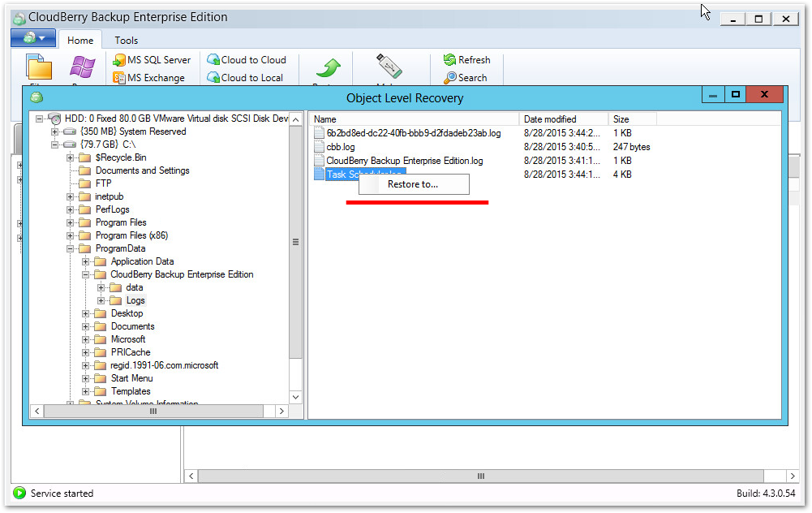Click the green Service started status icon
Screen dimensions: 812x513
[x=19, y=494]
